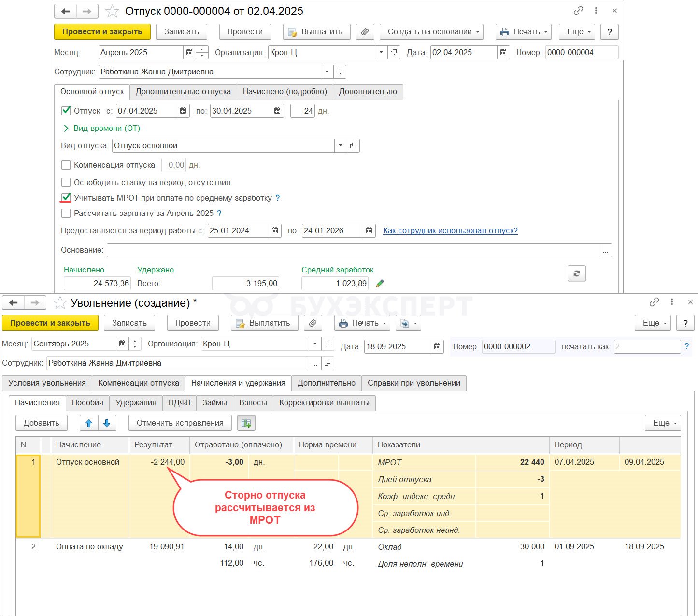Screen dimensions: 698x616
Task: Move row up with blue up arrow
Action: point(89,423)
